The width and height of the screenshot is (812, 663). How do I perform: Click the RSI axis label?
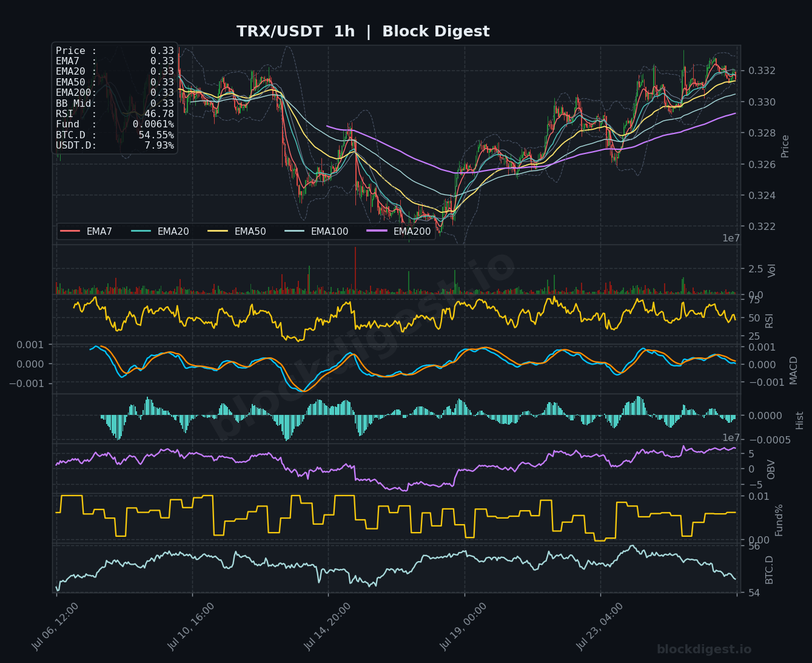[770, 320]
